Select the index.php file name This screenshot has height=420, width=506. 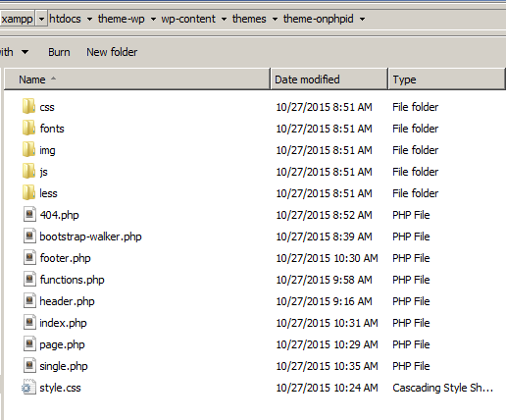63,323
